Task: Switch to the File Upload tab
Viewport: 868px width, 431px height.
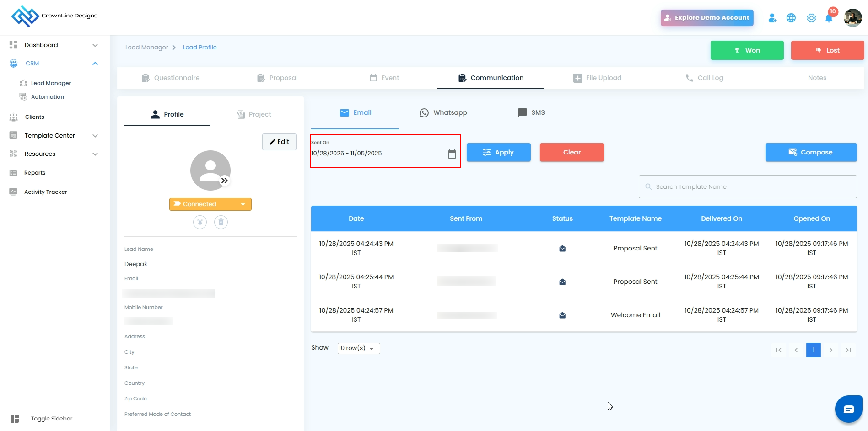Action: pos(598,78)
